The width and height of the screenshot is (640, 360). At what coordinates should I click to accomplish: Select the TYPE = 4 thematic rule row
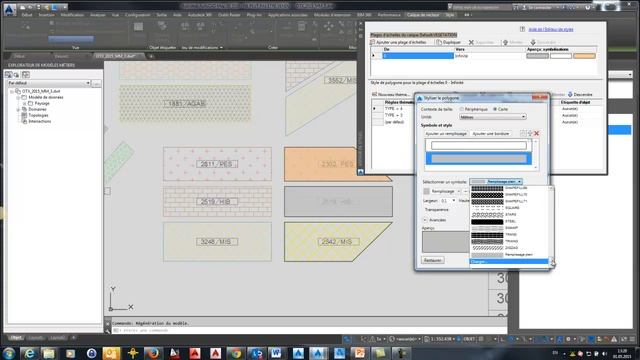[393, 109]
